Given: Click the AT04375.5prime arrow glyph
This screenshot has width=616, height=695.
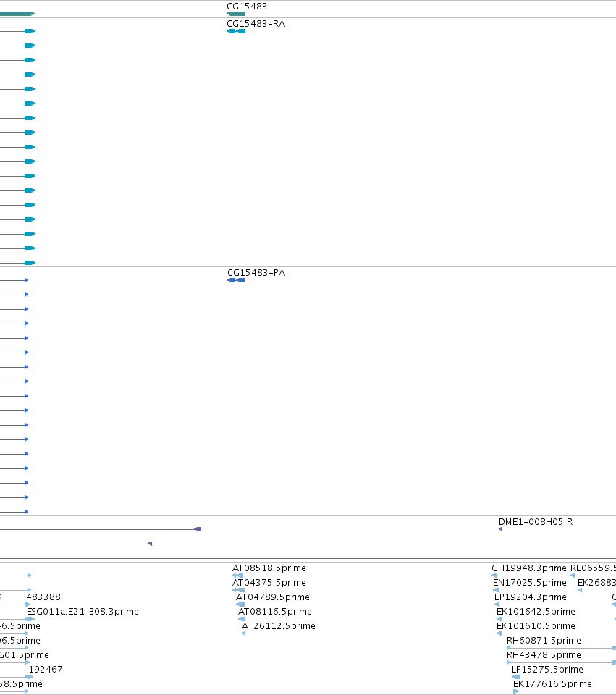Looking at the screenshot, I should pos(238,590).
